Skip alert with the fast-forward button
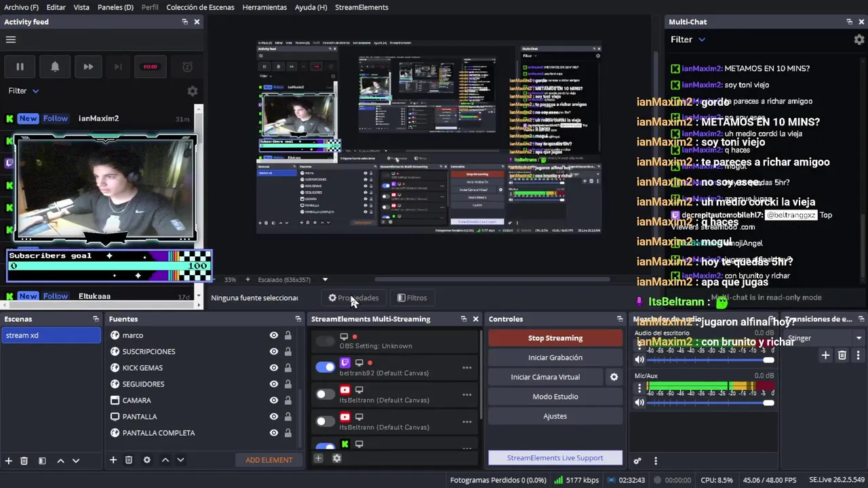Viewport: 868px width, 488px height. (x=88, y=66)
